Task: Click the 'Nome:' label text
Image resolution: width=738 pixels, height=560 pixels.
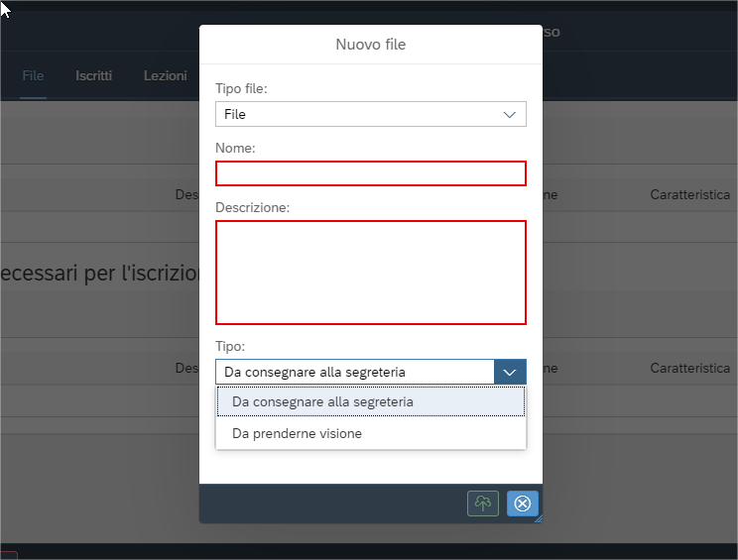Action: [x=235, y=149]
